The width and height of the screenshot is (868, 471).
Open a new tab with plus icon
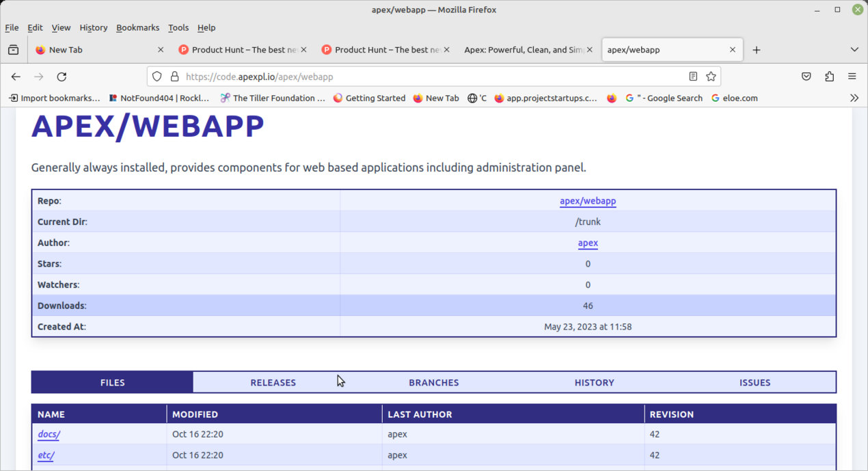(x=757, y=50)
